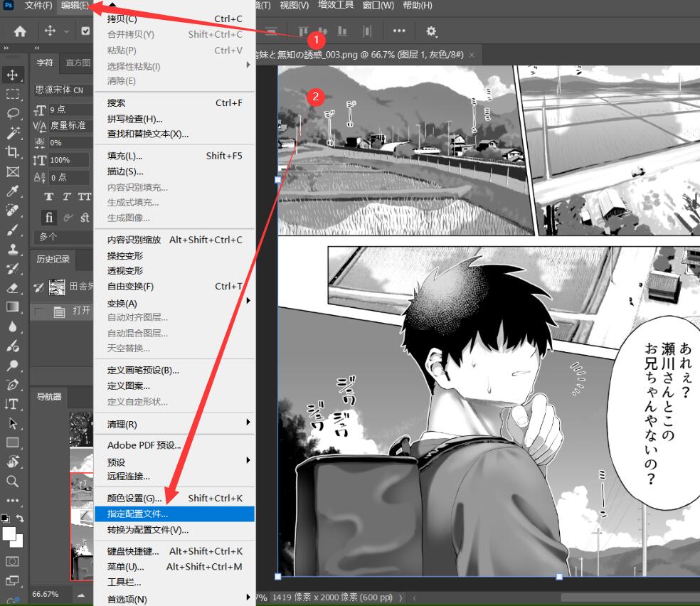The height and width of the screenshot is (606, 700).
Task: Choose 转换为配置文件(V)... menu item
Action: pyautogui.click(x=174, y=530)
